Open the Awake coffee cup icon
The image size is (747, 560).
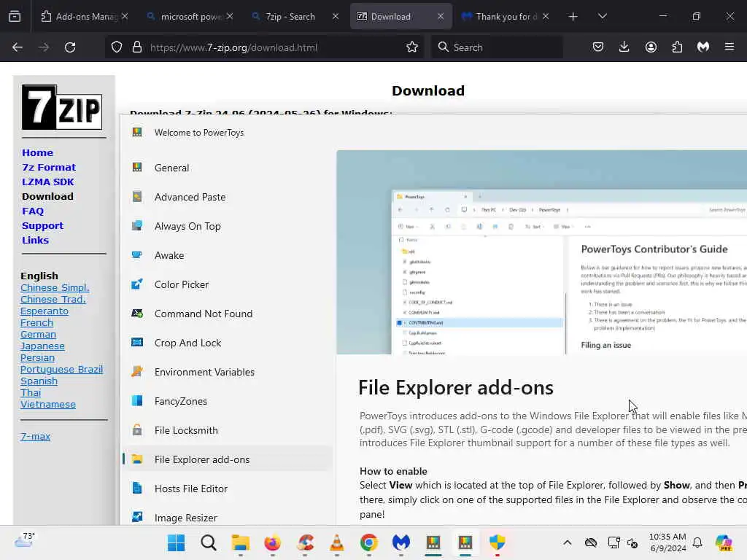pos(137,255)
